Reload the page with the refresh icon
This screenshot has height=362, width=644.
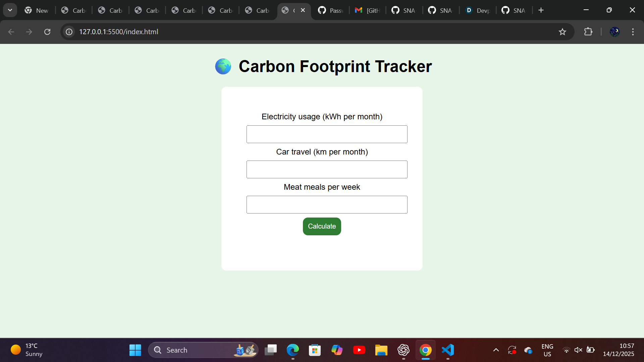(47, 32)
